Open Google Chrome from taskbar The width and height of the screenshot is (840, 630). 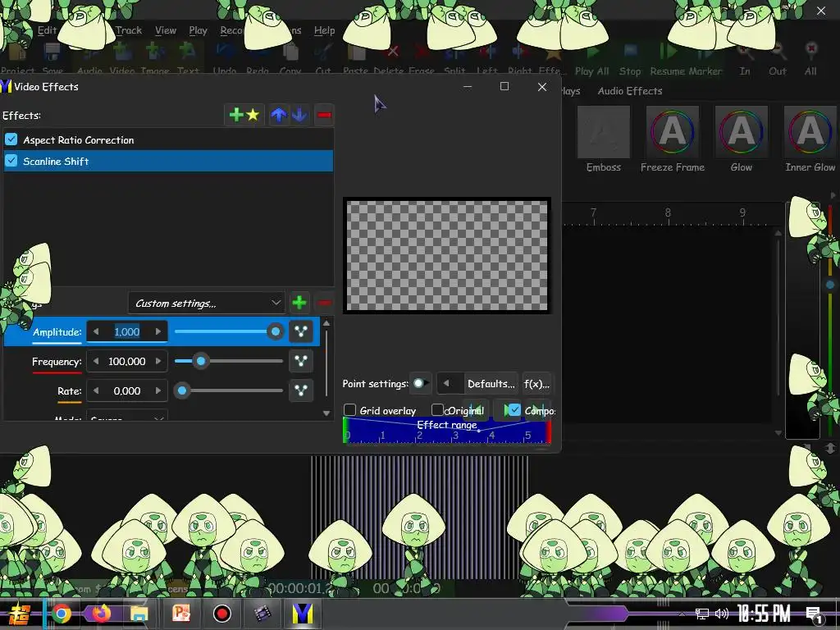pos(61,613)
